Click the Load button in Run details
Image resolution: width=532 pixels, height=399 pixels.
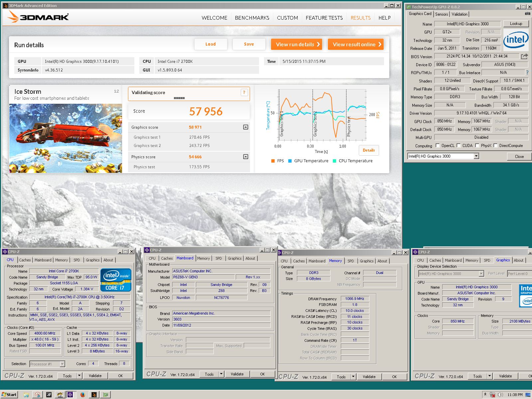(x=210, y=44)
